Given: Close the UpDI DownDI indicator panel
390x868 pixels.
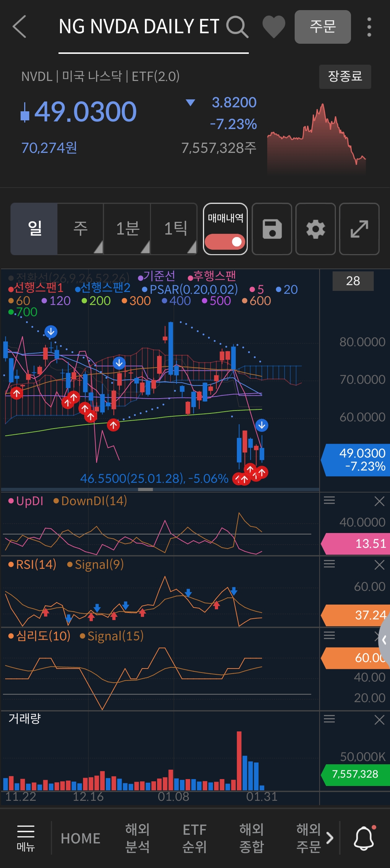Looking at the screenshot, I should pyautogui.click(x=379, y=501).
